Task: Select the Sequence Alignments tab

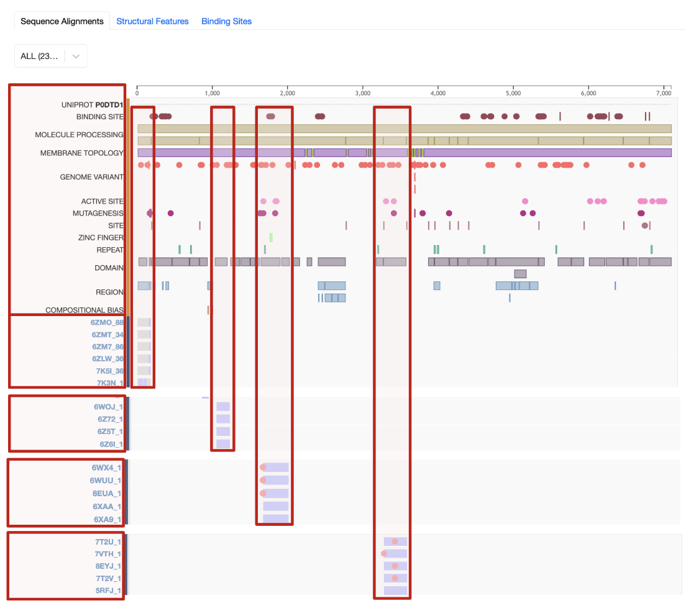Action: (x=62, y=21)
